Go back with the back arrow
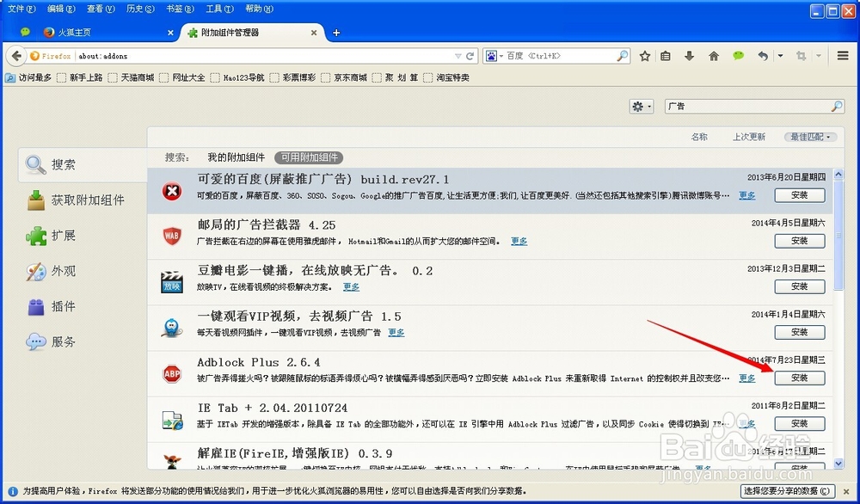860x504 pixels. pos(16,55)
